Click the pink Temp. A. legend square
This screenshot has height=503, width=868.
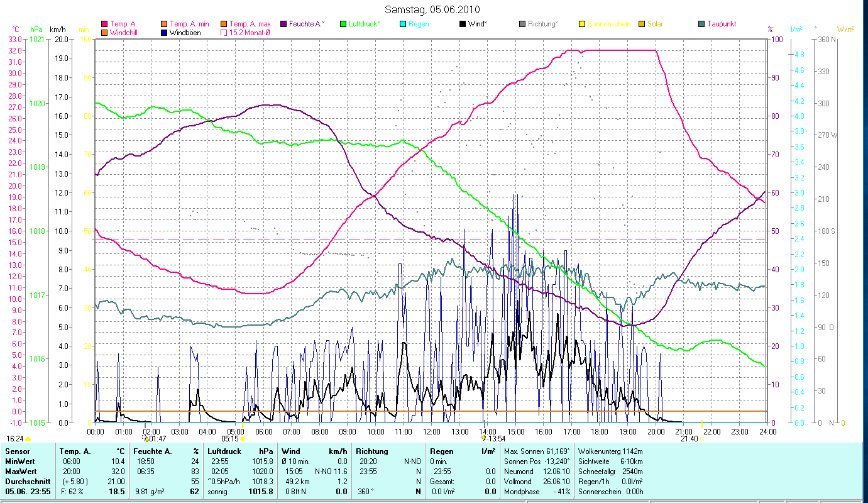point(104,24)
